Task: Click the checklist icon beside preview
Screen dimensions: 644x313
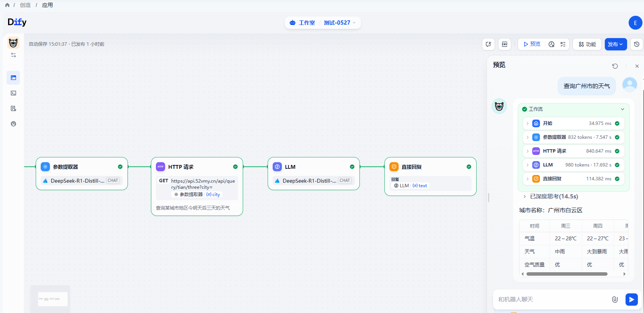Action: [x=563, y=44]
